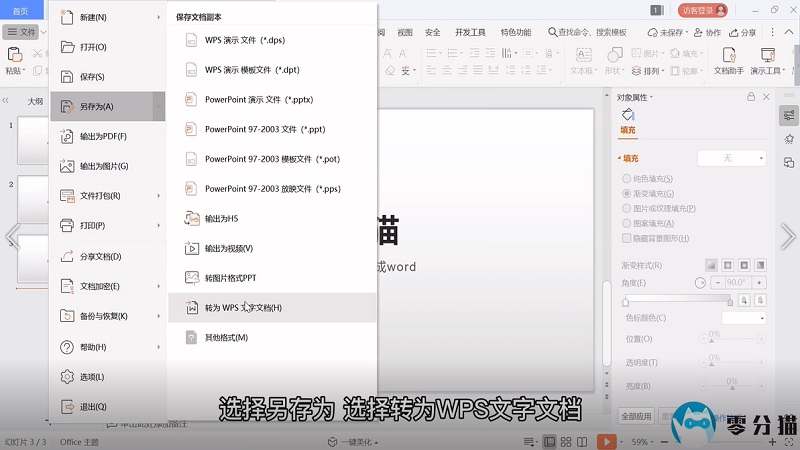800x450 pixels.
Task: Open the 色标颜色 color dropdown
Action: (x=743, y=317)
